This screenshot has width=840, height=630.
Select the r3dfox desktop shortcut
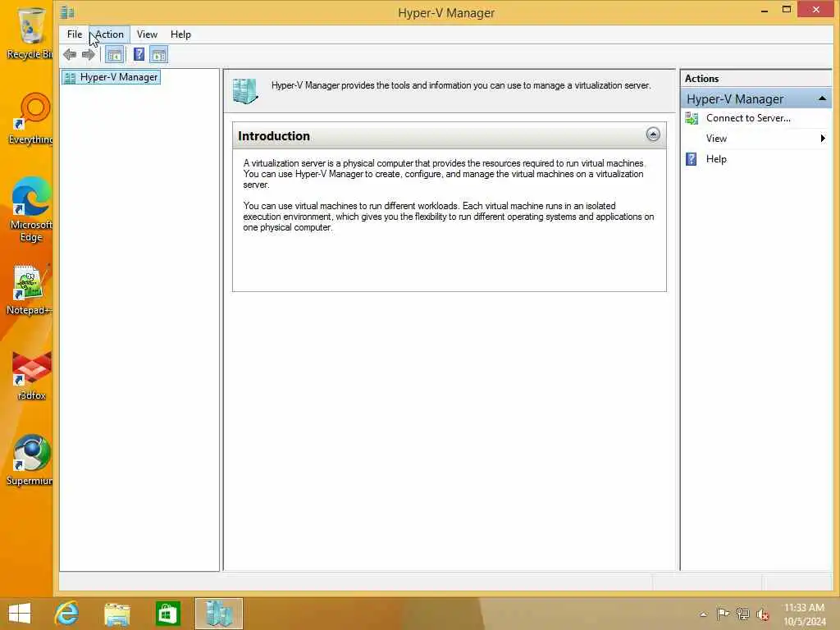click(x=32, y=376)
